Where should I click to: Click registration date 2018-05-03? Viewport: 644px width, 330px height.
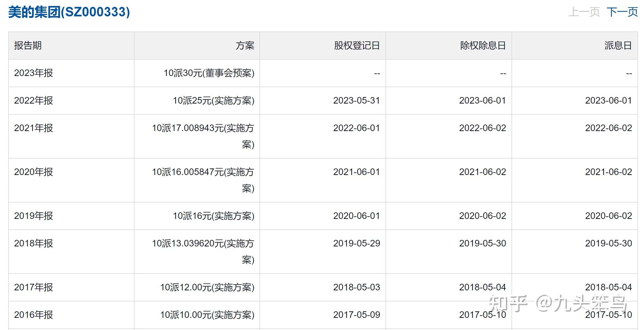[356, 287]
